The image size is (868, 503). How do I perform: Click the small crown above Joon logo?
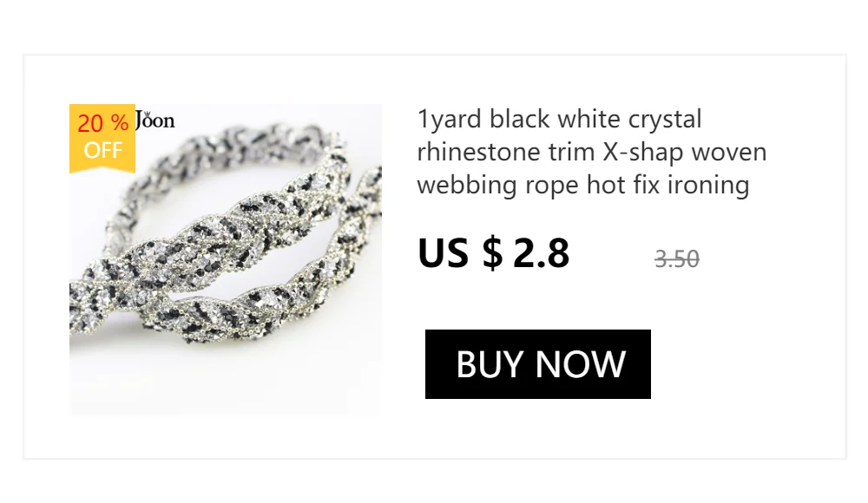148,114
